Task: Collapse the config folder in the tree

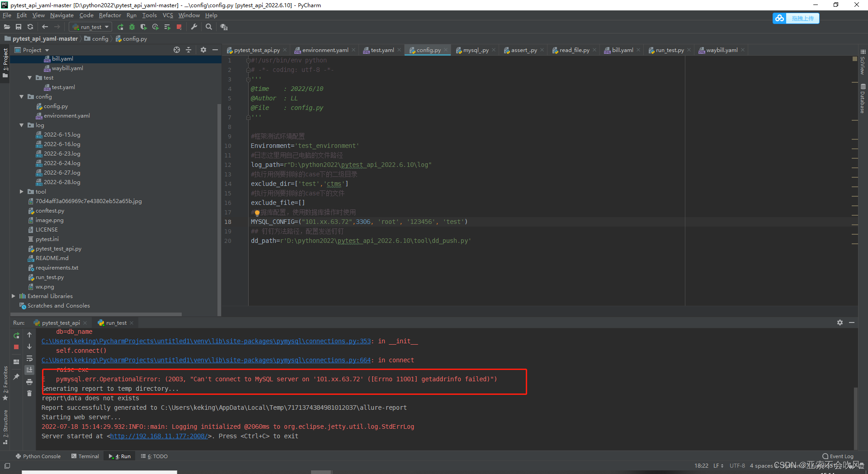Action: pyautogui.click(x=21, y=97)
